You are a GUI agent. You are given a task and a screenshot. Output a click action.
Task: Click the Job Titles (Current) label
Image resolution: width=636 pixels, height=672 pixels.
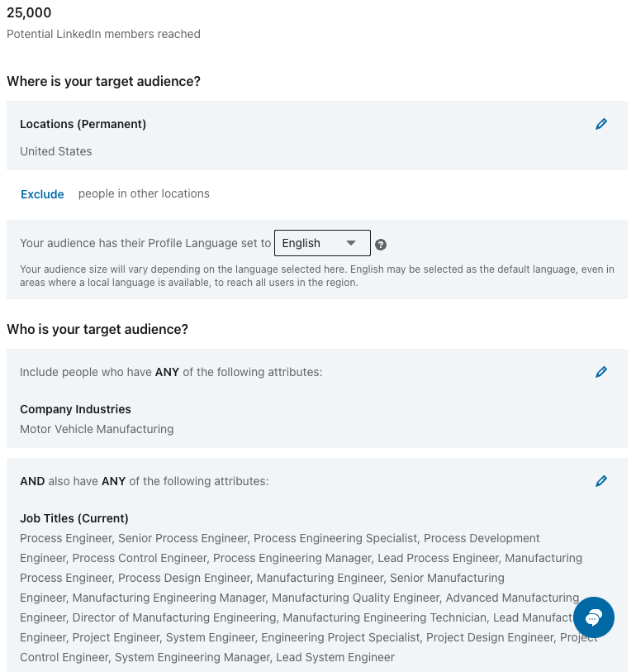(74, 518)
